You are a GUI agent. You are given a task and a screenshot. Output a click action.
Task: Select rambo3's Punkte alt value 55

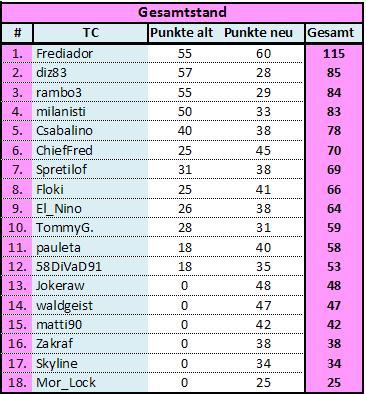[x=185, y=92]
